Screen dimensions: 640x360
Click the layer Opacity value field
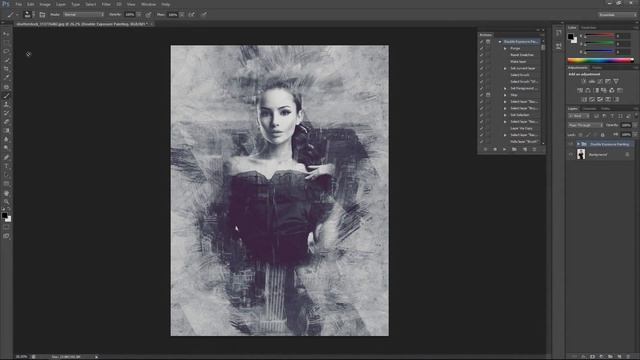(x=626, y=125)
